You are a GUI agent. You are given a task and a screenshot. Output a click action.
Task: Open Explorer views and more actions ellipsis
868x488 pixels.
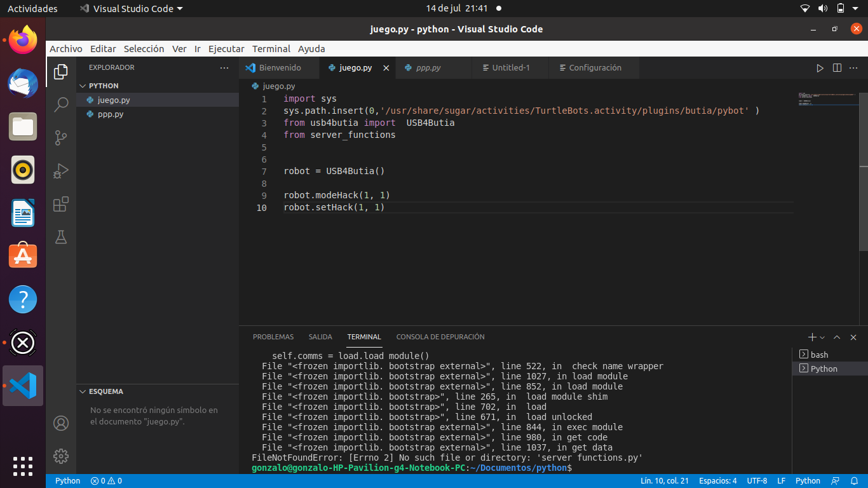(x=224, y=67)
